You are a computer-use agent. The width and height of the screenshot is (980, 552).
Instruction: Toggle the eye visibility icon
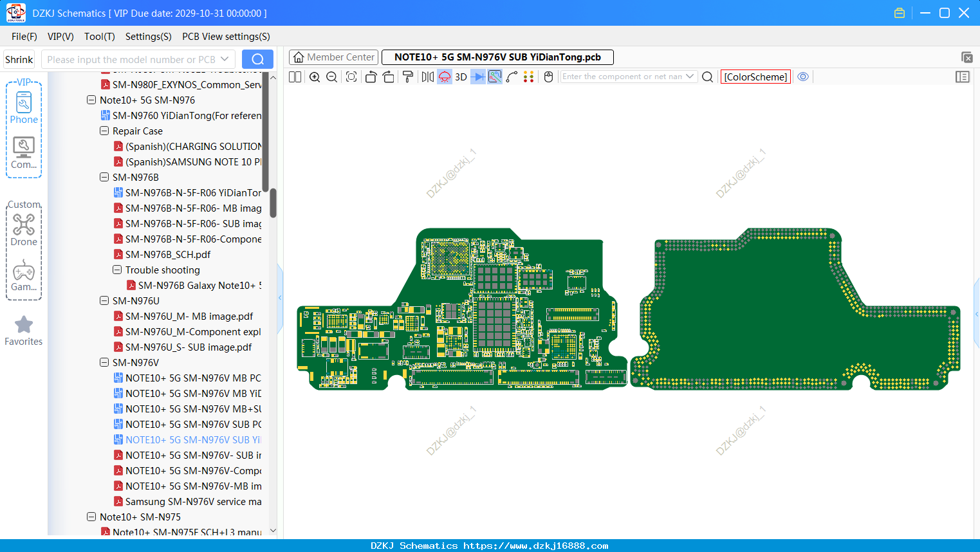803,77
